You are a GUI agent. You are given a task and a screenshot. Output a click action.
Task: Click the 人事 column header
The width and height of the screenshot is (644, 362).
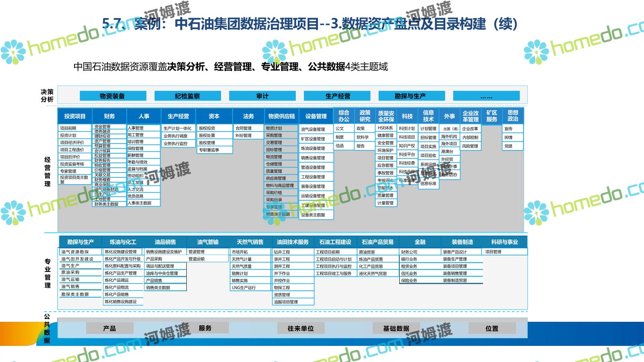[144, 116]
